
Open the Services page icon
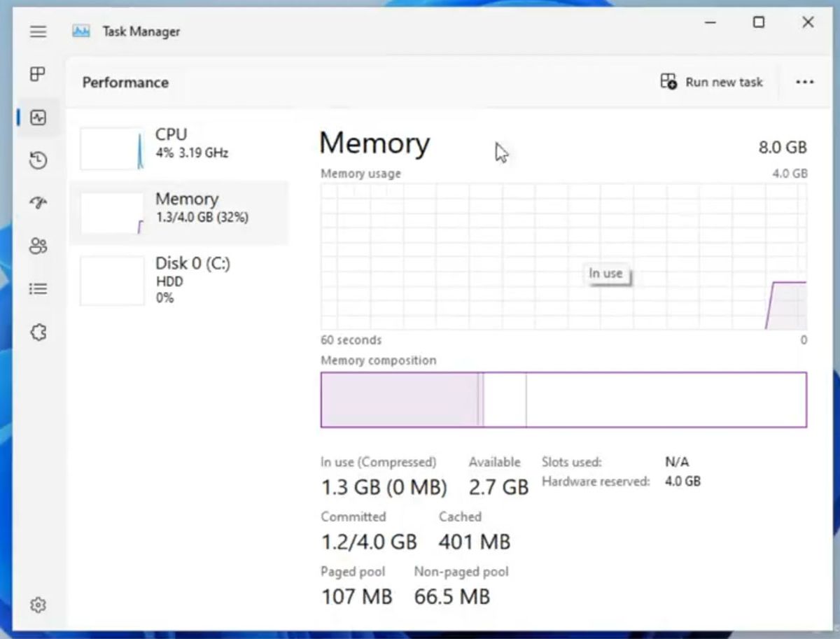pos(38,332)
